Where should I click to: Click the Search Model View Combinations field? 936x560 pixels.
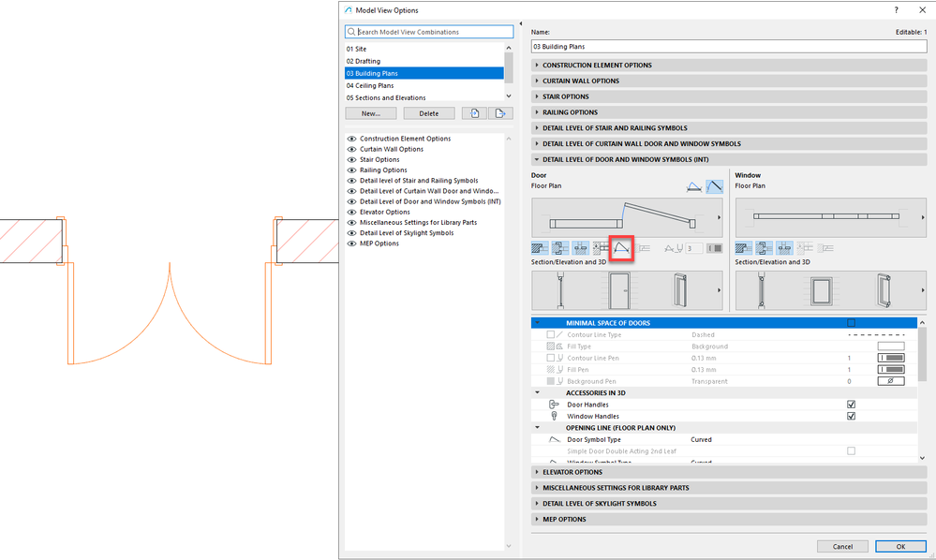click(429, 32)
